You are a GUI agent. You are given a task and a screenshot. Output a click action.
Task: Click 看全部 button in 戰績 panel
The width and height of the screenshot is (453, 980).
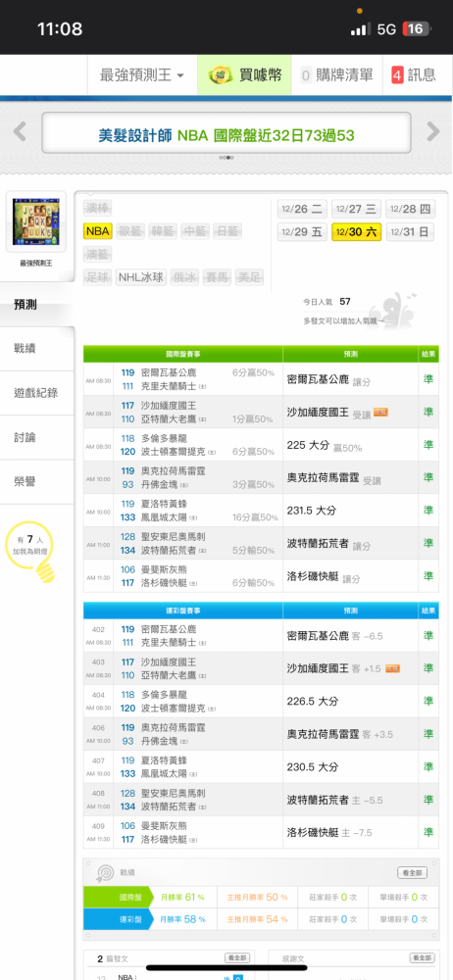tap(413, 872)
